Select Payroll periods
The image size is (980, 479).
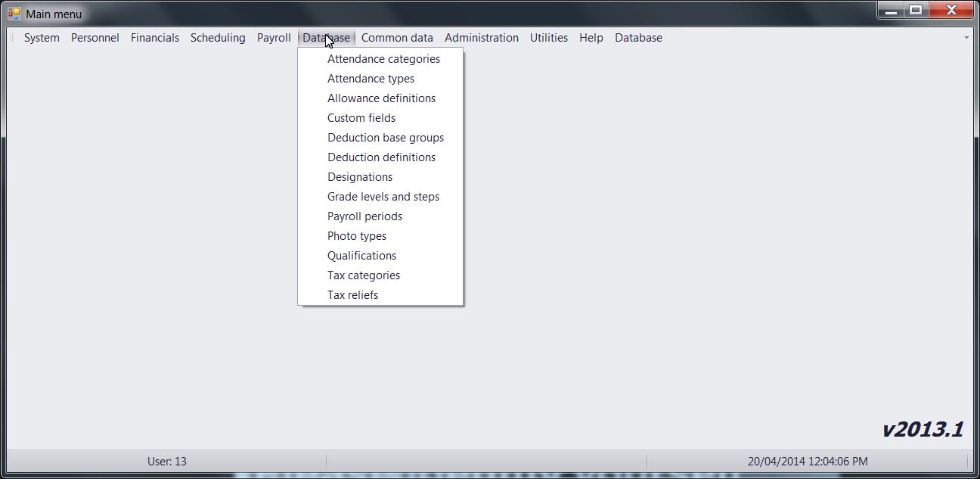click(364, 216)
